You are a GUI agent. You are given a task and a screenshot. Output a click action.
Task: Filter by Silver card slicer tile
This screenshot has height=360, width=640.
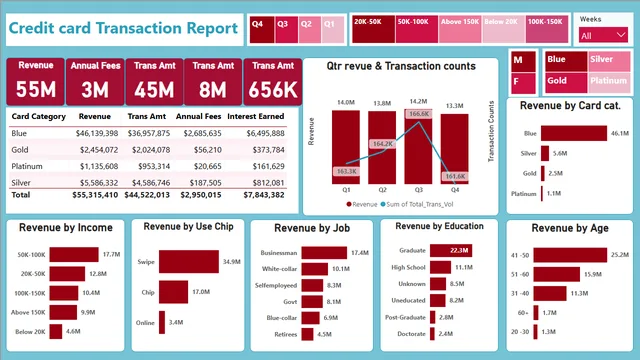pos(609,61)
